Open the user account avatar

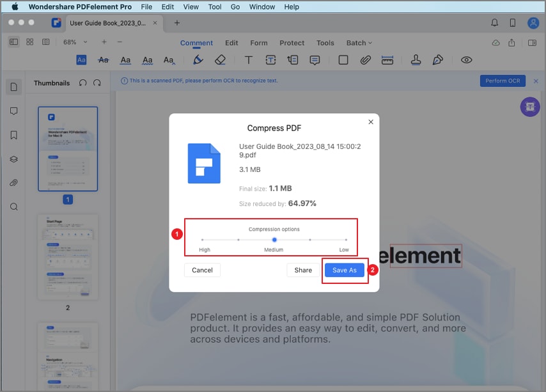(533, 23)
